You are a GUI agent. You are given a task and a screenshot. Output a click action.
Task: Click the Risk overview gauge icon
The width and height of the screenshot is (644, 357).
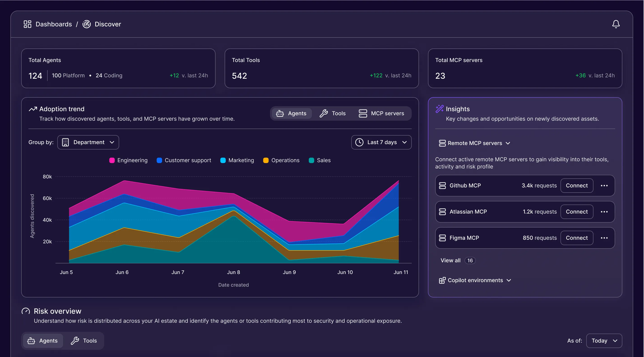click(x=26, y=311)
